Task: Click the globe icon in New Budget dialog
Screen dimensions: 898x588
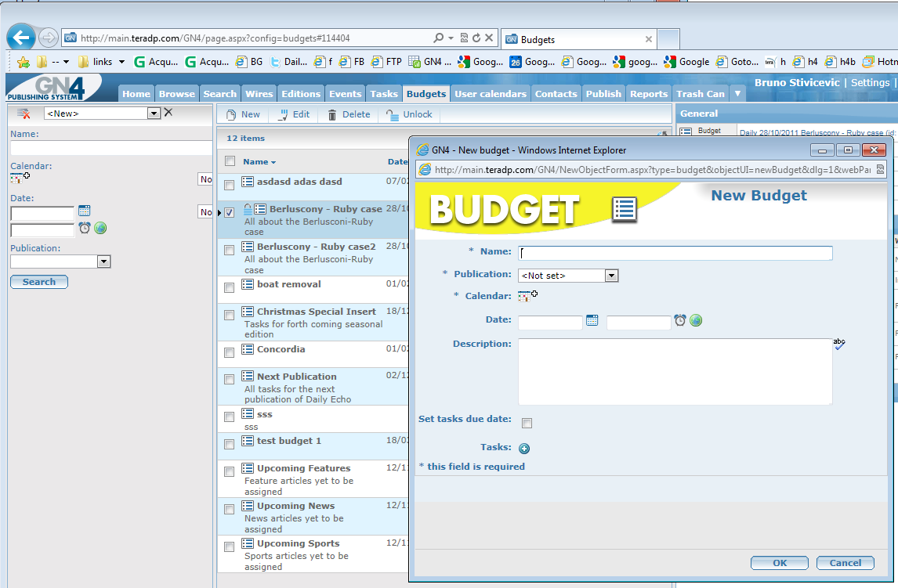Action: 696,320
